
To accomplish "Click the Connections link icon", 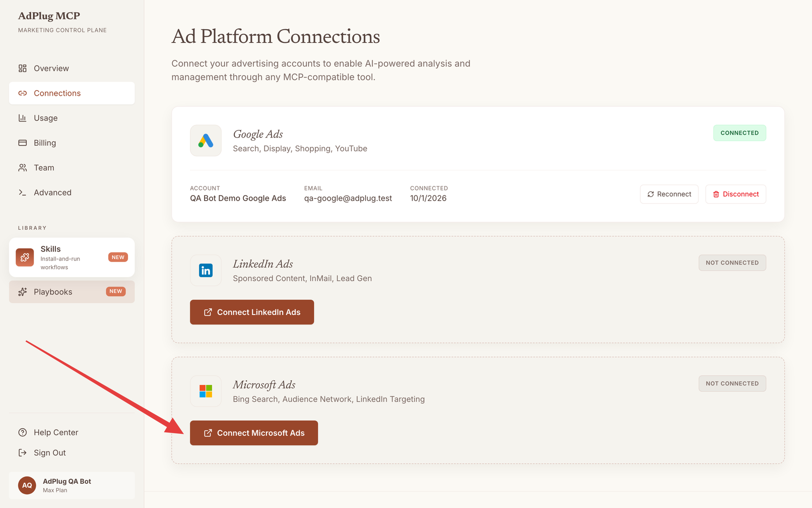I will [x=23, y=93].
